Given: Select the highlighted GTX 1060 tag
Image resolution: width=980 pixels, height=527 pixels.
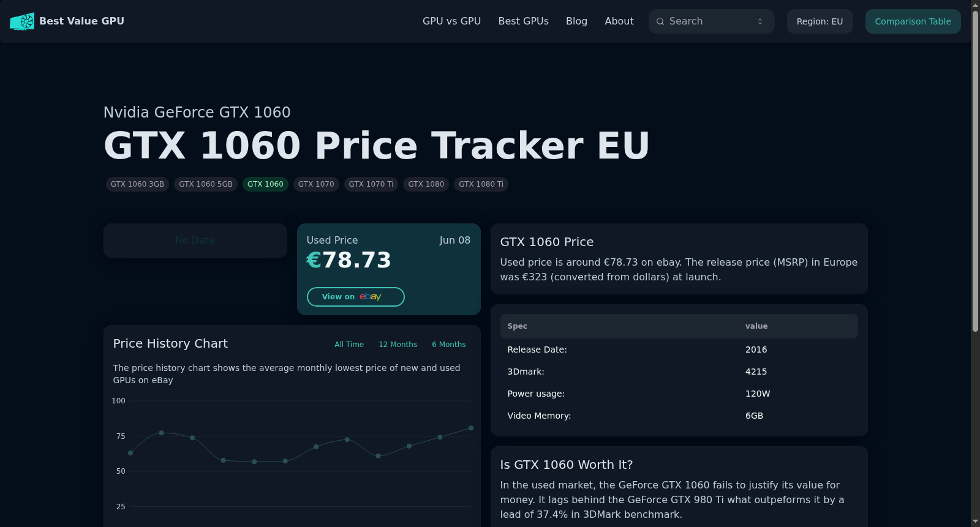Looking at the screenshot, I should [265, 184].
